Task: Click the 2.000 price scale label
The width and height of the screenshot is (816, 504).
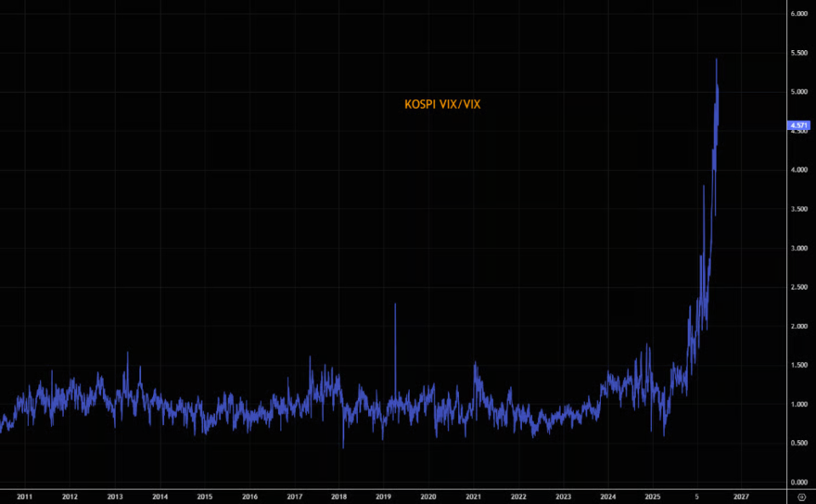Action: point(799,326)
